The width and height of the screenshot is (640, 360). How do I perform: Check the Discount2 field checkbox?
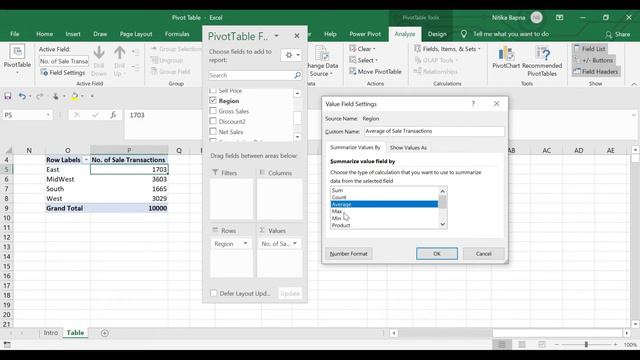click(213, 121)
